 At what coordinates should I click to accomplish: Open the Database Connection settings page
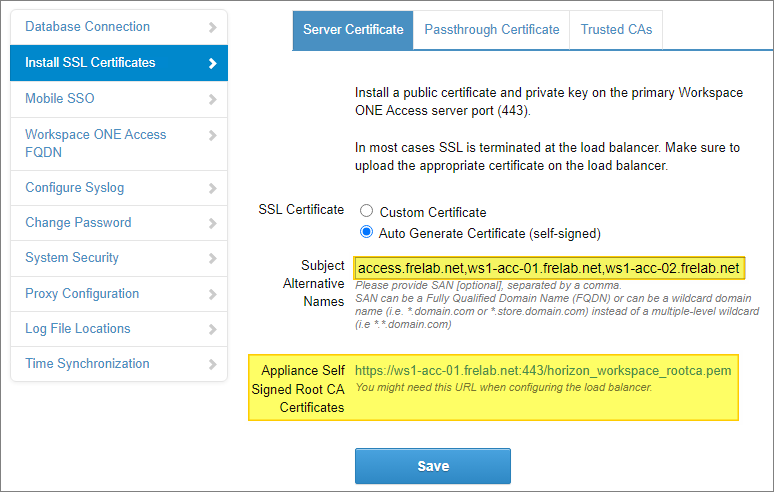(88, 27)
